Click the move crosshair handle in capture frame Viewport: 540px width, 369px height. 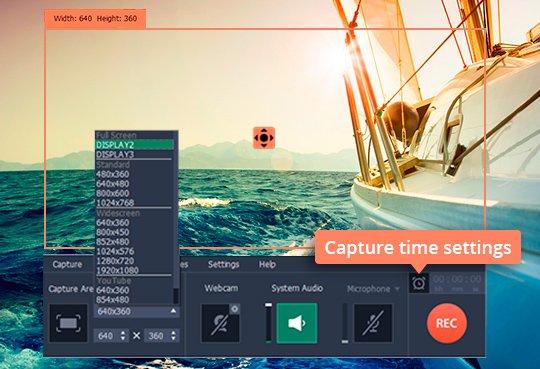pyautogui.click(x=264, y=138)
